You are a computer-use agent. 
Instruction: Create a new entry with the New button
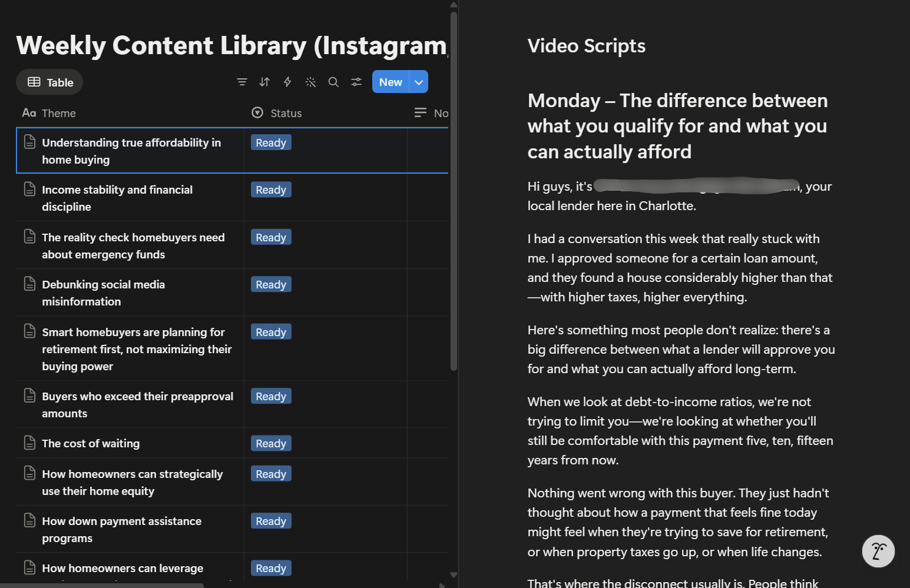pyautogui.click(x=390, y=82)
